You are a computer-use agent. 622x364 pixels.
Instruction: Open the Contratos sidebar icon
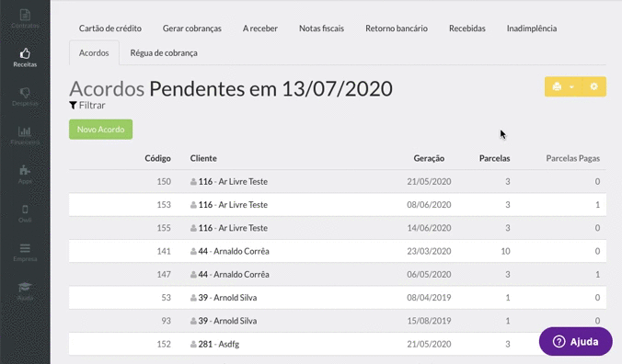coord(25,18)
